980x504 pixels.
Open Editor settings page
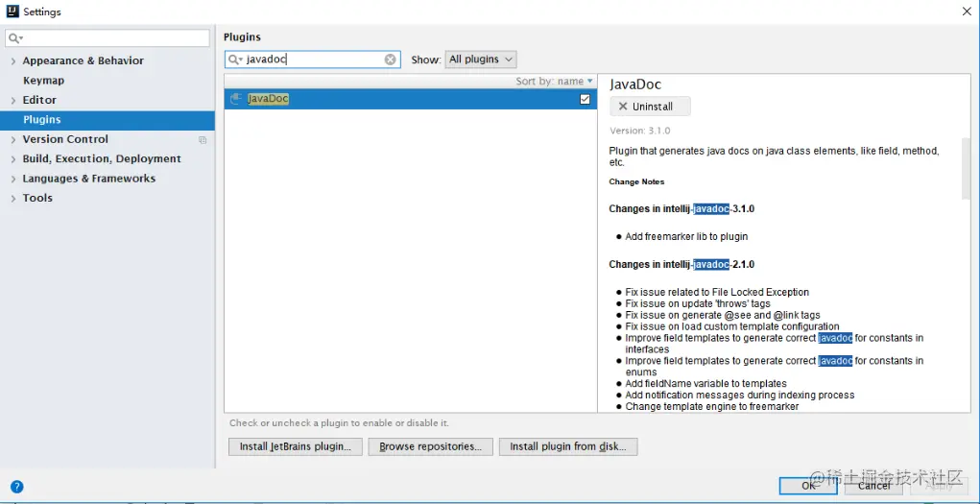point(39,100)
